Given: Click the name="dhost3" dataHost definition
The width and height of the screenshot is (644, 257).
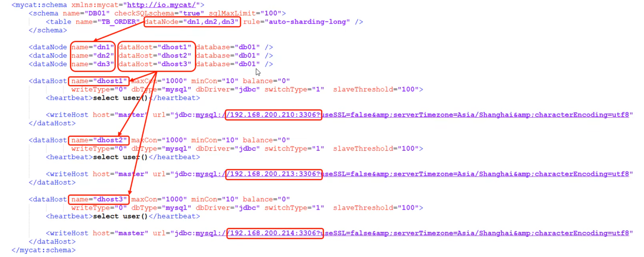Looking at the screenshot, I should click(x=99, y=199).
